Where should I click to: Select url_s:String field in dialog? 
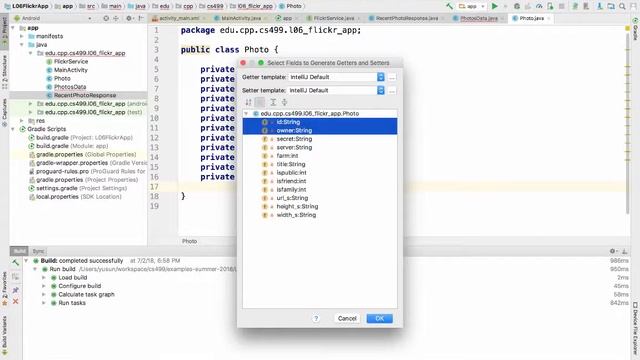click(x=320, y=198)
